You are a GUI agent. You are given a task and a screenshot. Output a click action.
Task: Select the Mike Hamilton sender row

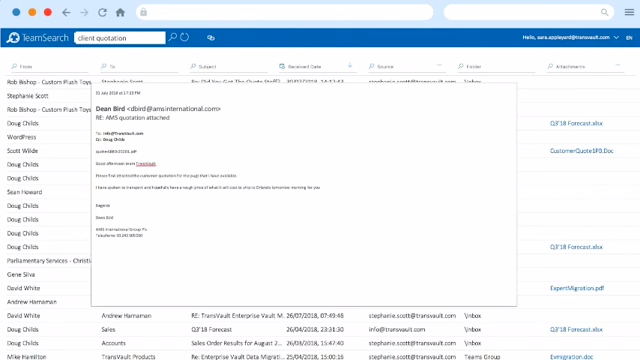coord(27,357)
